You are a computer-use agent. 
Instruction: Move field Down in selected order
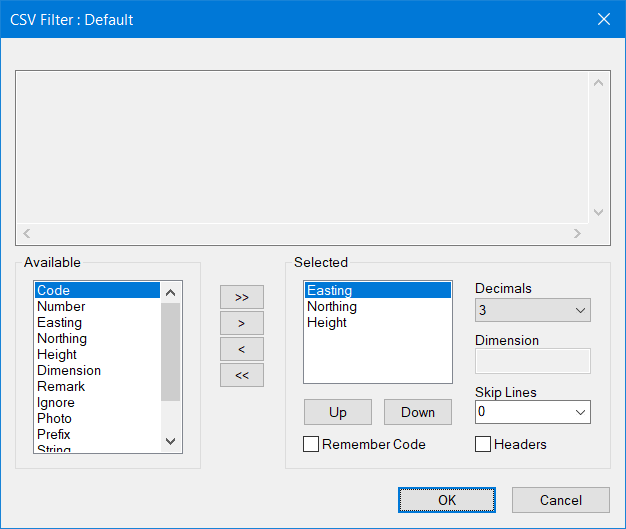click(x=418, y=412)
